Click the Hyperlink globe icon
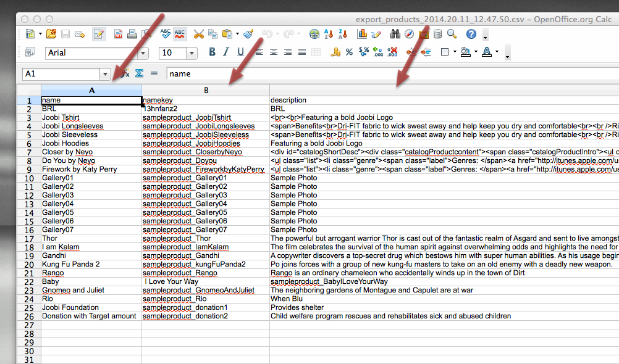The width and height of the screenshot is (619, 364). [314, 35]
